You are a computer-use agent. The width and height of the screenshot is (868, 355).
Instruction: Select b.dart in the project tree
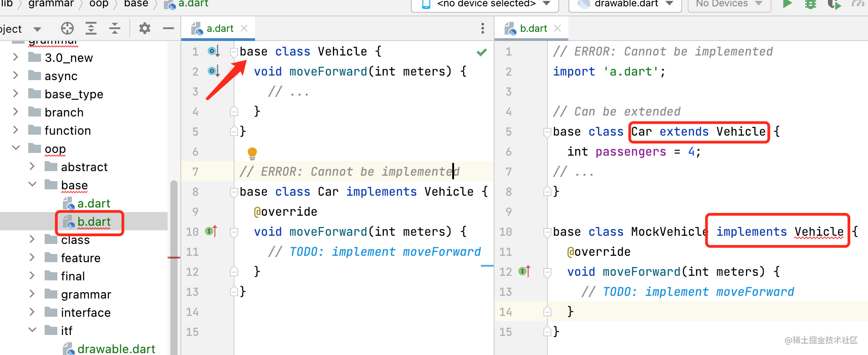[x=94, y=221]
